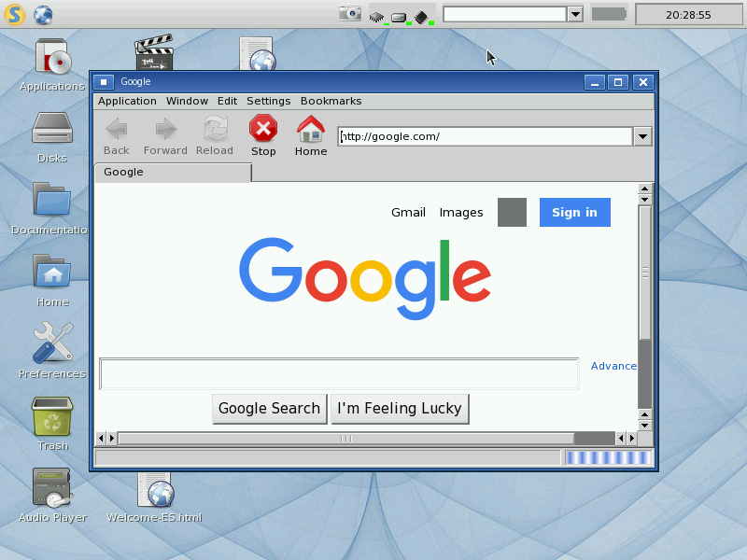Open the Preferences tools icon
Screen dimensions: 747x560
[x=52, y=342]
